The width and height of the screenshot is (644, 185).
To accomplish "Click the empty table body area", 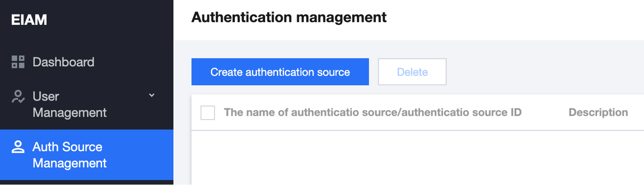I will pos(418,157).
